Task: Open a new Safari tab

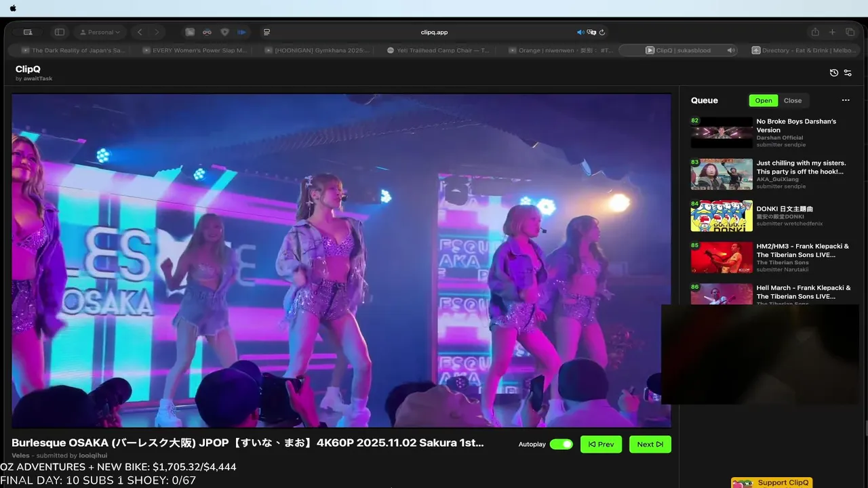Action: 833,32
